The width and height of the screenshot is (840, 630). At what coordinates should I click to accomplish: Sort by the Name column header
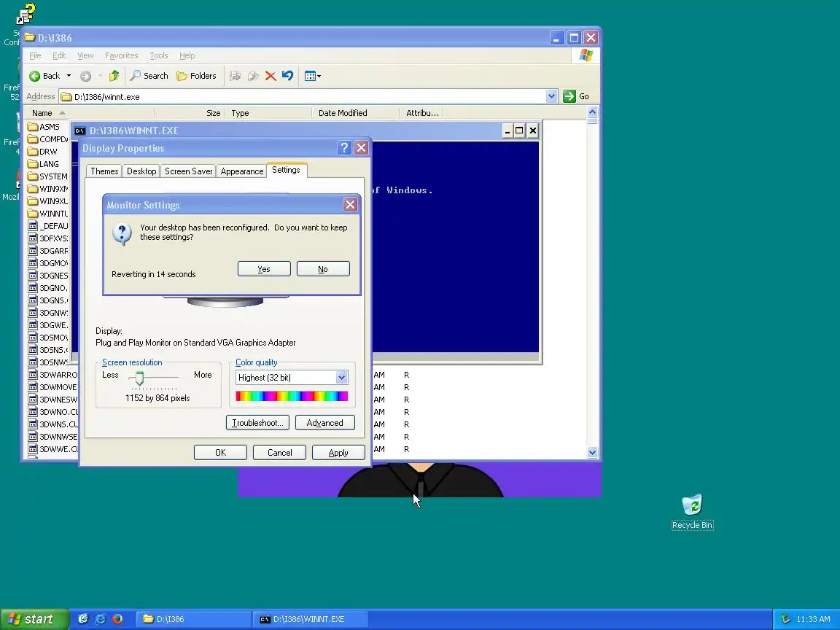tap(88, 113)
